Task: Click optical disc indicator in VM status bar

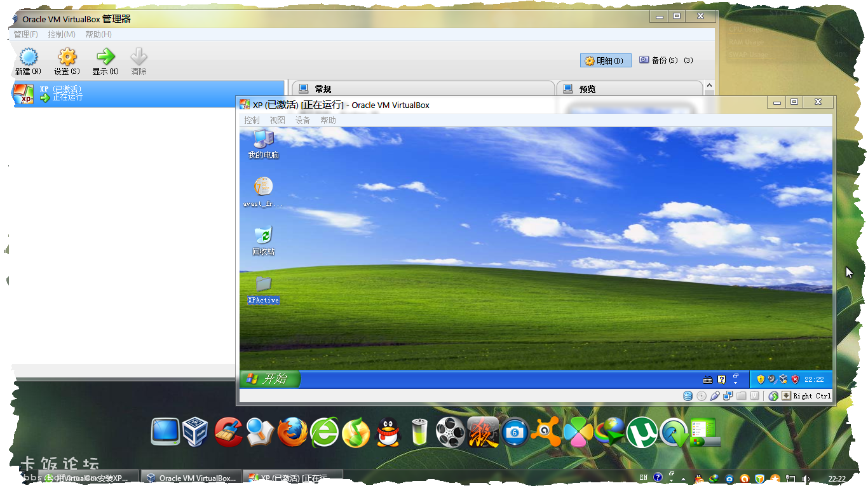Action: click(x=702, y=396)
